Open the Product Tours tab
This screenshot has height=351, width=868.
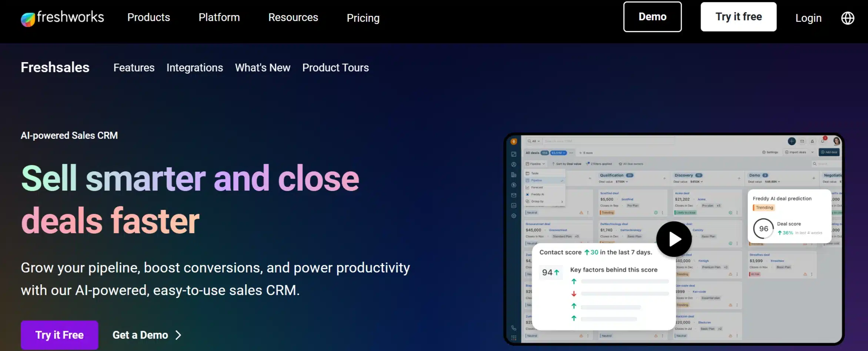coord(335,68)
